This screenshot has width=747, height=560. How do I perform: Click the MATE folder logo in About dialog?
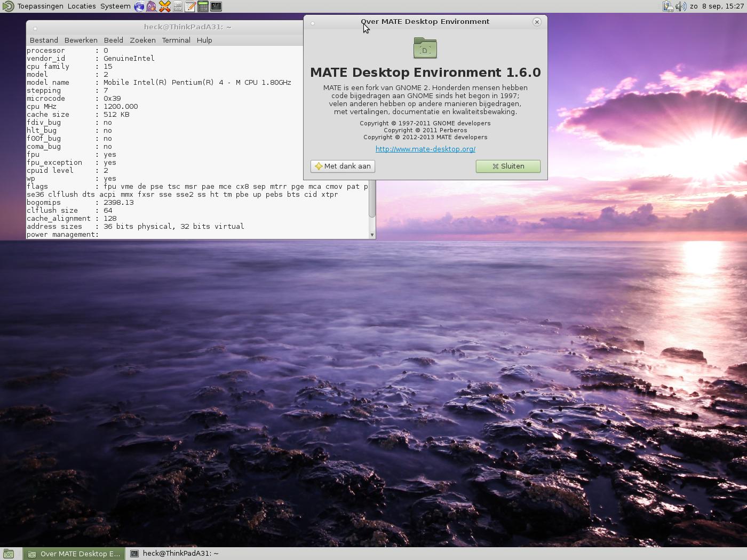click(425, 48)
